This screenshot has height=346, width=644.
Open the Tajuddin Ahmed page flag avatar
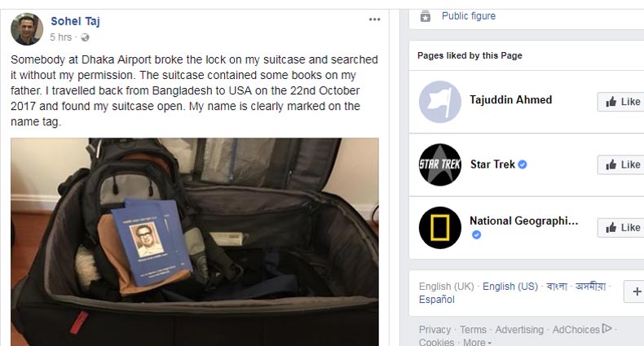pos(440,102)
